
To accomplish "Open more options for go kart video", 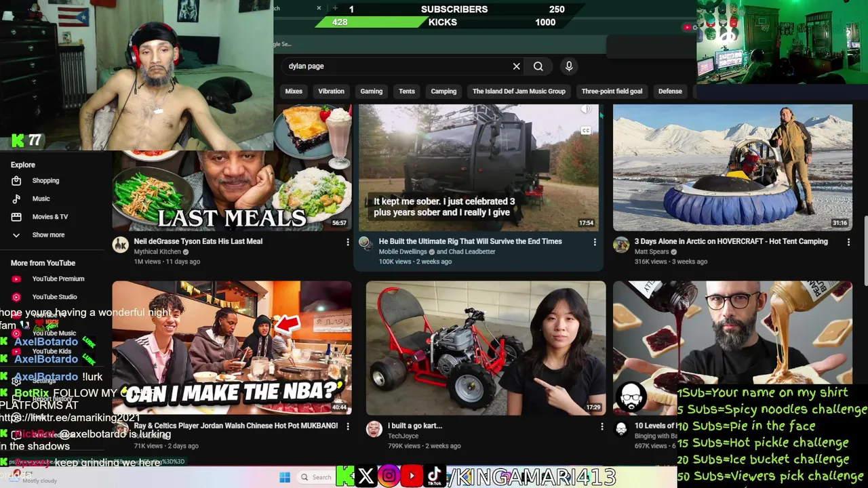I will point(601,426).
